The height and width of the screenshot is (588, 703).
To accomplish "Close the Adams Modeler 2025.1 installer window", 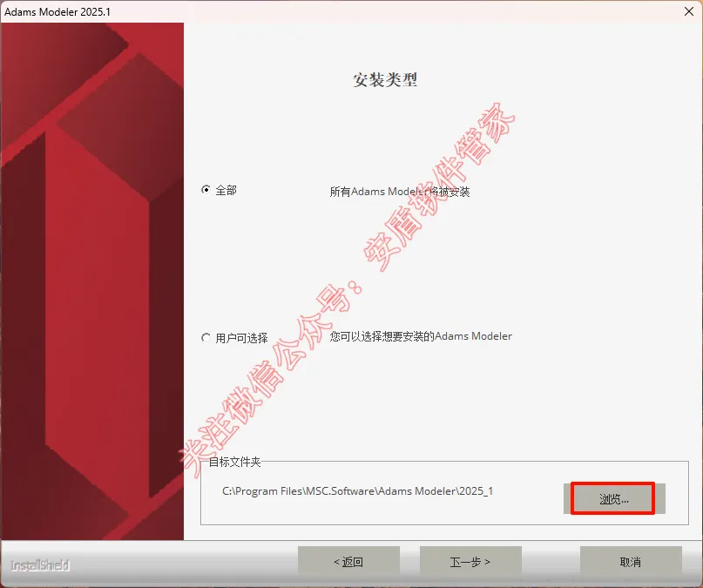I will point(689,11).
